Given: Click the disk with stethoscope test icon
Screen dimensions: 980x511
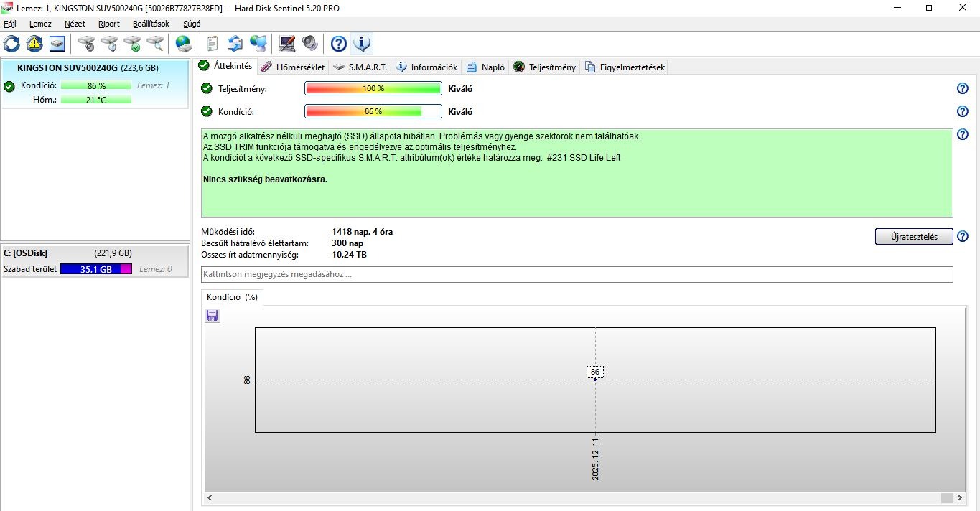Looking at the screenshot, I should 86,44.
